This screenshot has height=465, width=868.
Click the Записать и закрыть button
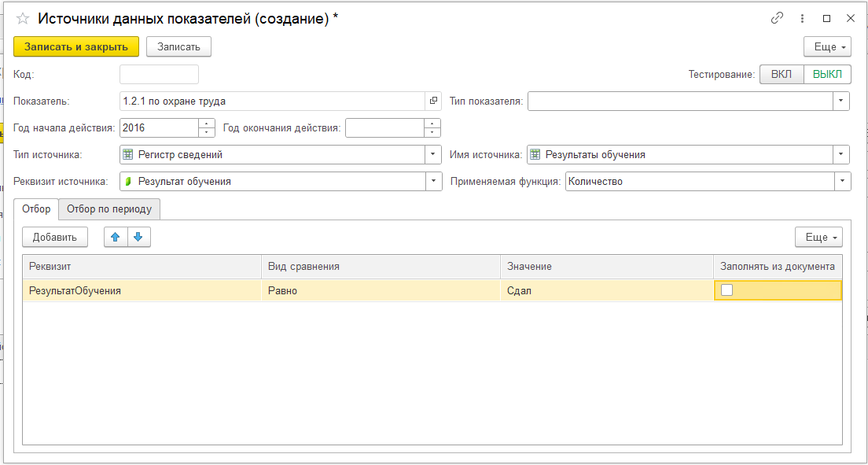pyautogui.click(x=76, y=46)
